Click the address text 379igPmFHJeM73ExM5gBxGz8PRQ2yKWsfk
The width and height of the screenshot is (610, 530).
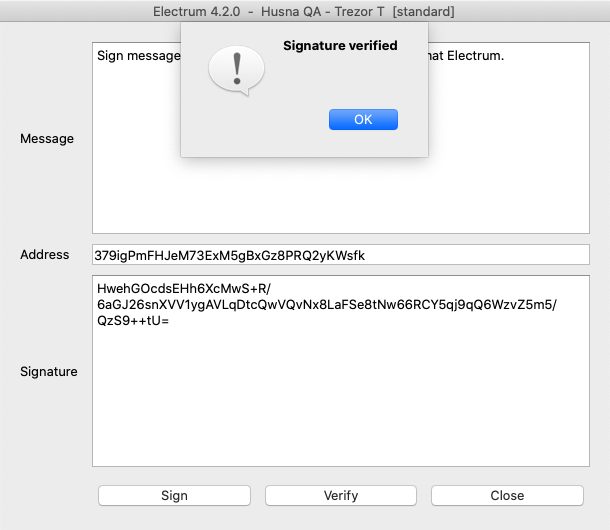point(230,255)
